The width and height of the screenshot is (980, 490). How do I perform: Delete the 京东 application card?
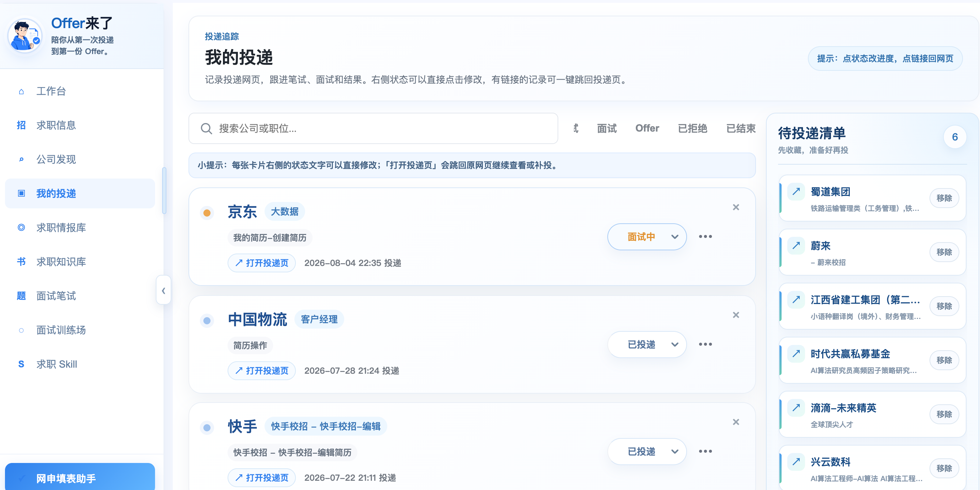736,207
